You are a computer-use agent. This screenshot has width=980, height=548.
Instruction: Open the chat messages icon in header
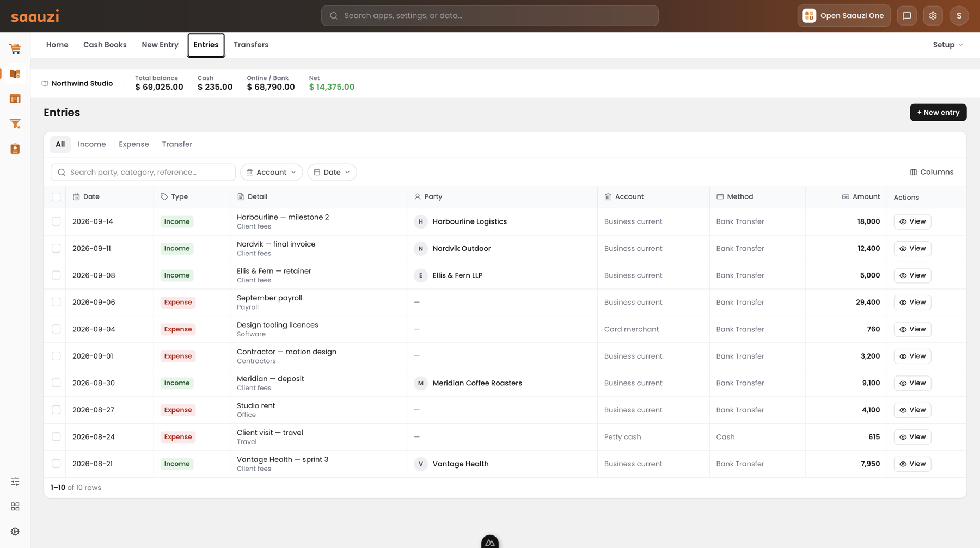(x=907, y=16)
